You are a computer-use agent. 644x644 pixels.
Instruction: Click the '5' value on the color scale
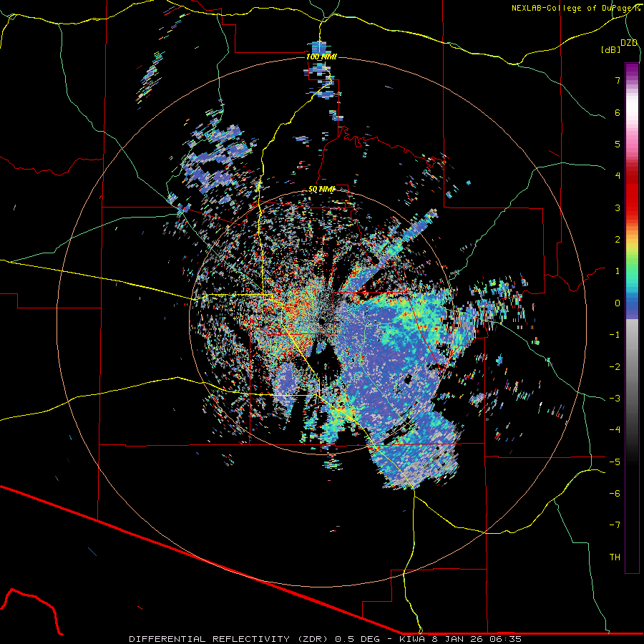[x=618, y=144]
